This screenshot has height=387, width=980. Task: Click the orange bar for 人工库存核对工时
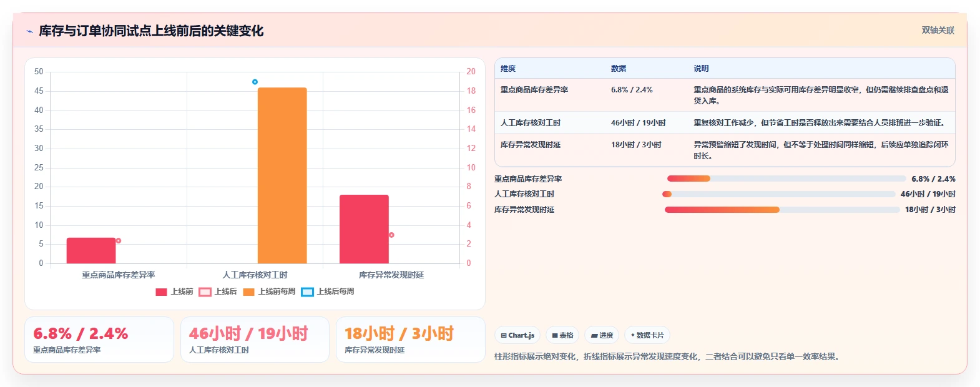282,175
